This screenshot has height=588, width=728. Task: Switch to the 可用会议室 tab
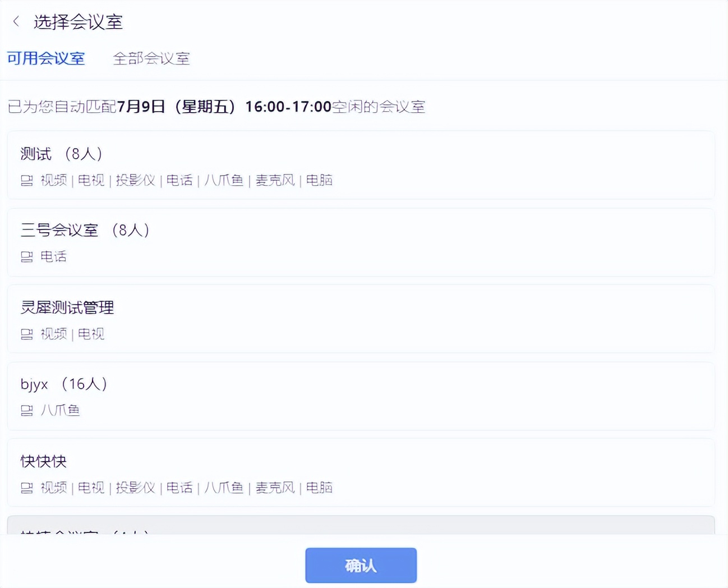[45, 58]
